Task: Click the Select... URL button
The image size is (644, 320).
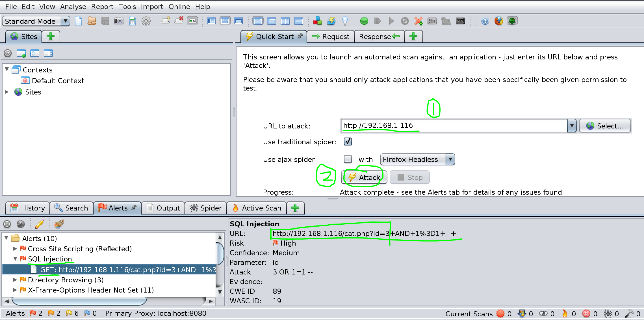Action: pos(605,126)
